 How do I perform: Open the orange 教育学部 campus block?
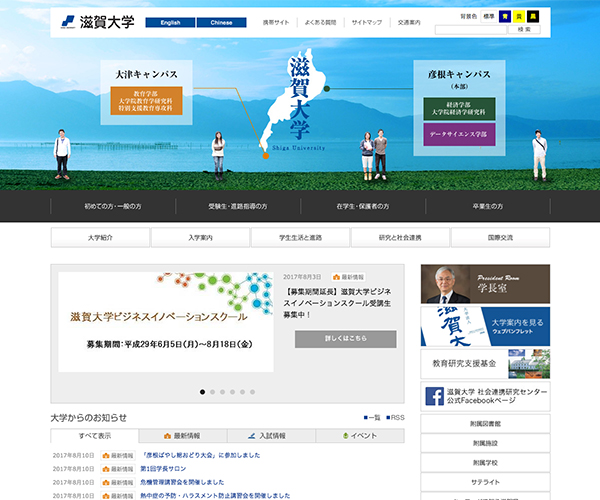(x=146, y=101)
